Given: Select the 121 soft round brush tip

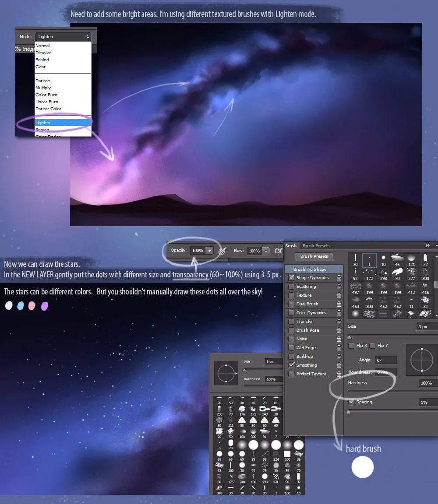Looking at the screenshot, I should tap(411, 258).
